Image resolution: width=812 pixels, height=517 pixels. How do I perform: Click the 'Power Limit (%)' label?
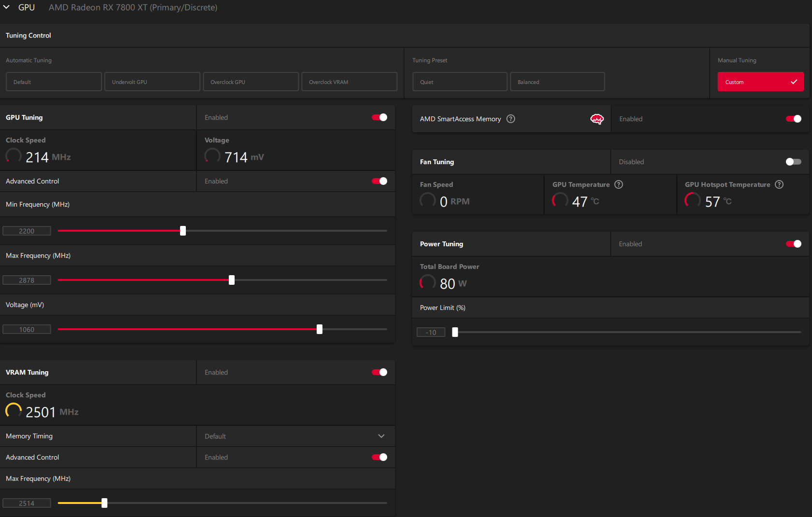(x=443, y=307)
